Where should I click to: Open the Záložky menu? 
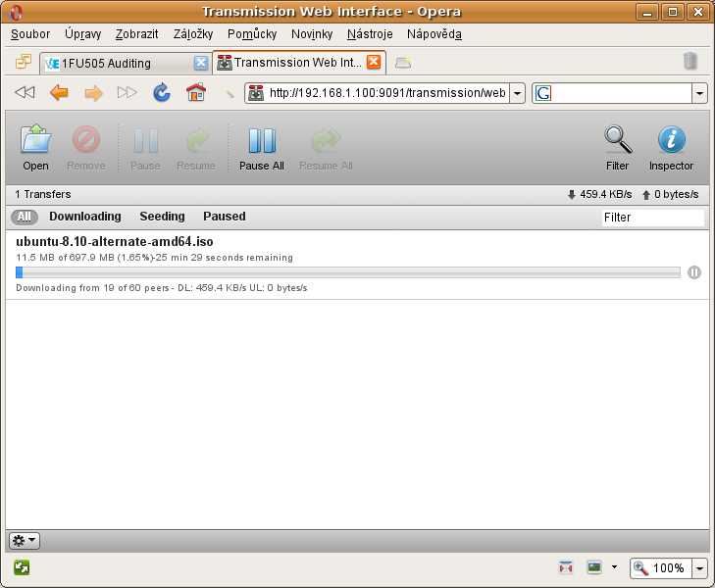pos(193,34)
